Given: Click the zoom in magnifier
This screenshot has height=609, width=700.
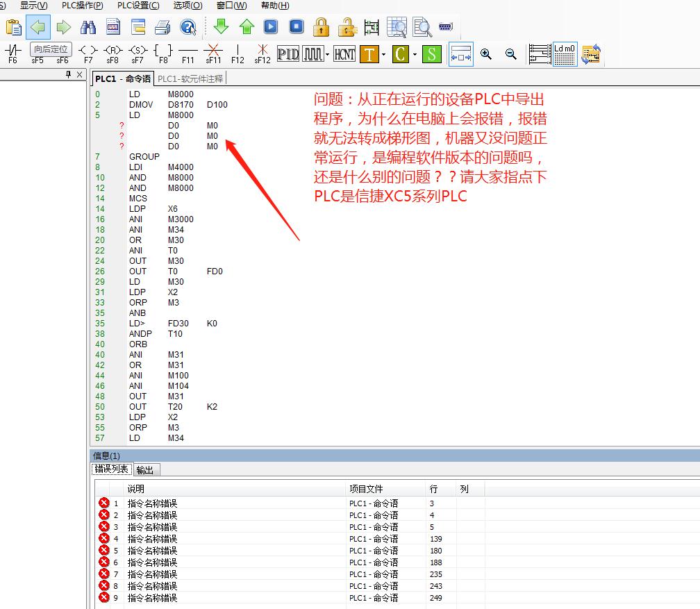Looking at the screenshot, I should [x=486, y=54].
